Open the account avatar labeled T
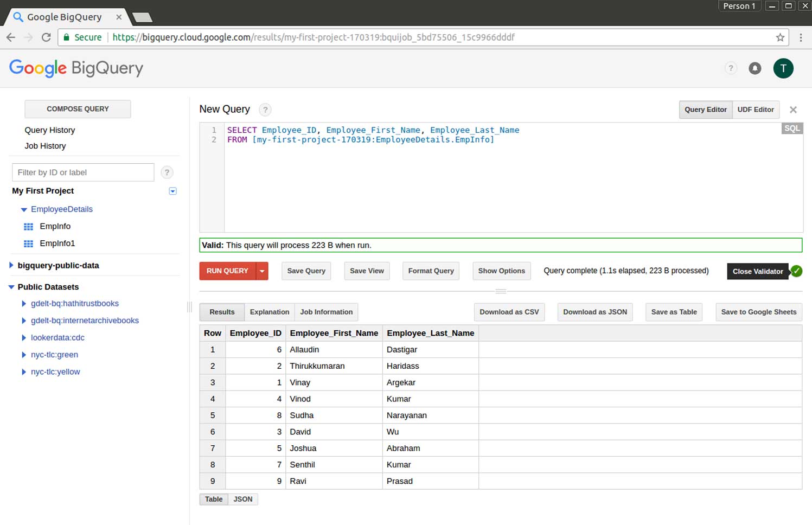 click(x=783, y=68)
